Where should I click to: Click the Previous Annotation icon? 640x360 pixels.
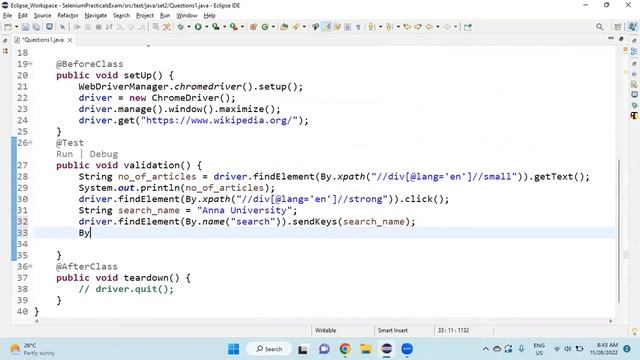(x=389, y=27)
